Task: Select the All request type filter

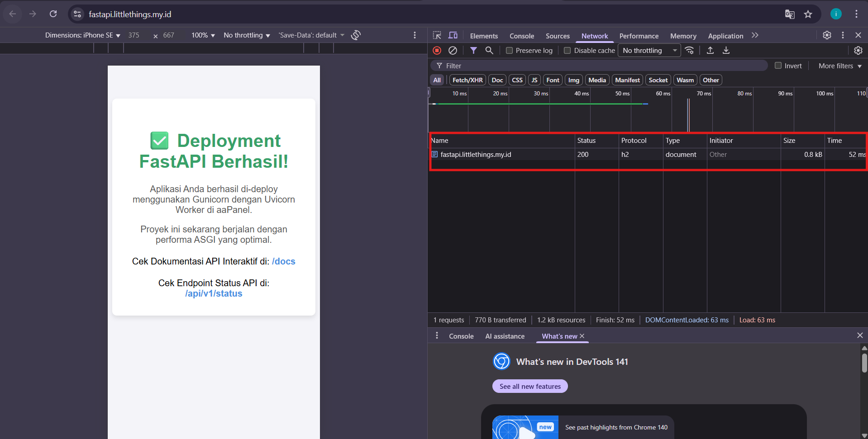Action: pyautogui.click(x=437, y=80)
